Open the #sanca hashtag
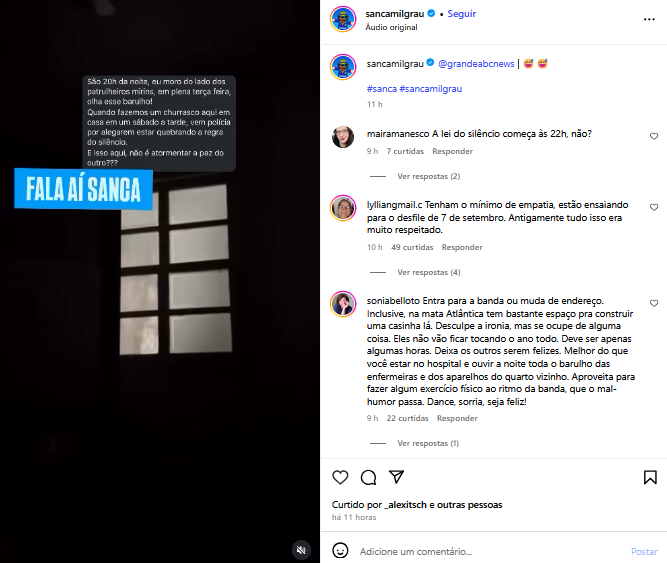The image size is (667, 563). point(382,89)
